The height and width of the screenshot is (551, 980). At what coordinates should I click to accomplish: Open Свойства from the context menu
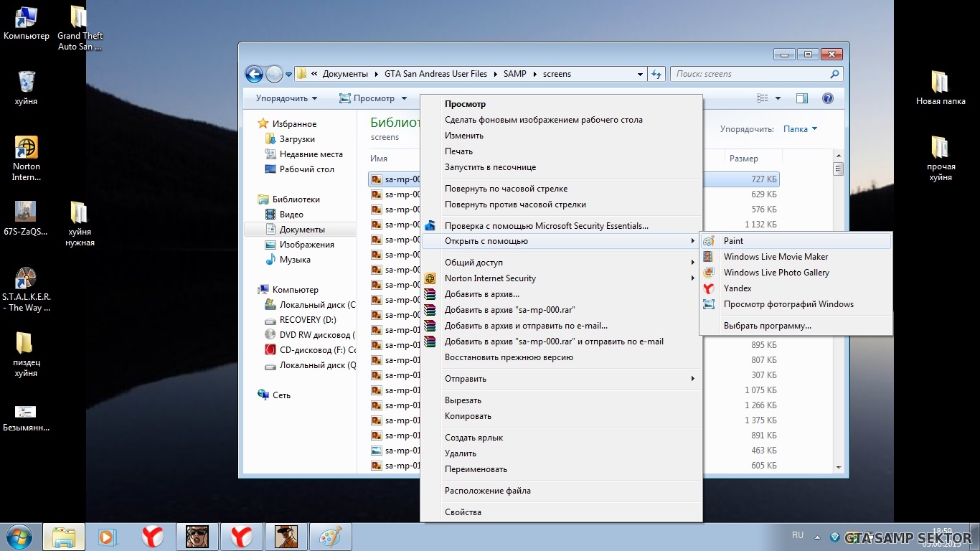pyautogui.click(x=560, y=512)
